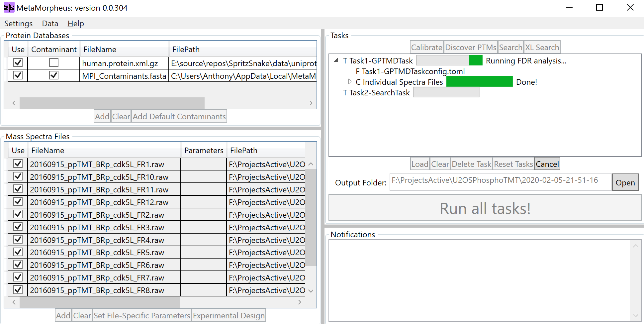Click Reset Tasks
Screen dimensions: 644x324
[x=513, y=163]
